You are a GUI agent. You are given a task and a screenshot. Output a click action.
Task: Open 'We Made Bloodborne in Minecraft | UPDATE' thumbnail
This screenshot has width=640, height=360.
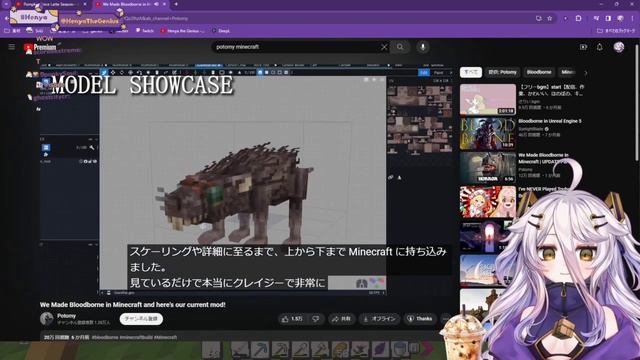click(x=488, y=168)
